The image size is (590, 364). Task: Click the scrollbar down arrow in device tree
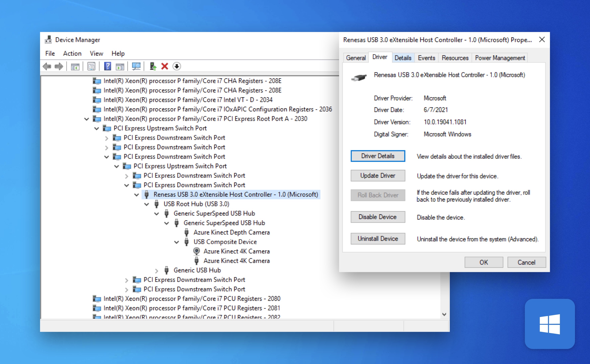click(444, 314)
